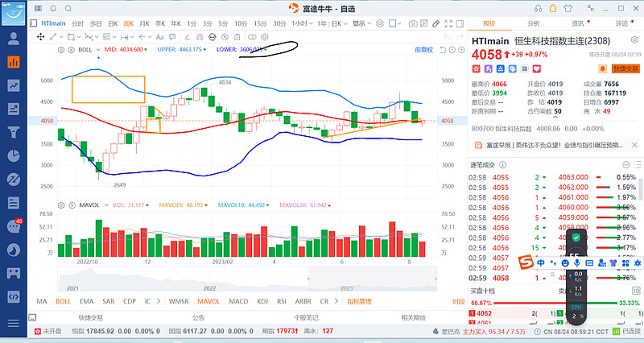Open 公告 bottom panel
The width and height of the screenshot is (644, 343).
point(198,317)
